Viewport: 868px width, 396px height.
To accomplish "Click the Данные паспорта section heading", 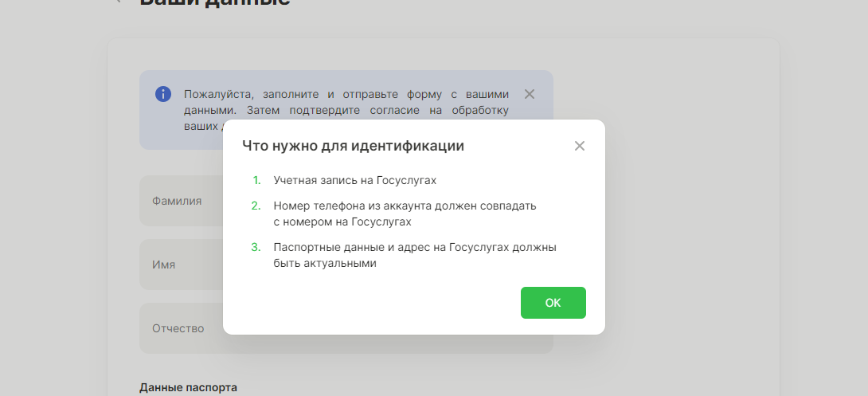I will point(188,388).
